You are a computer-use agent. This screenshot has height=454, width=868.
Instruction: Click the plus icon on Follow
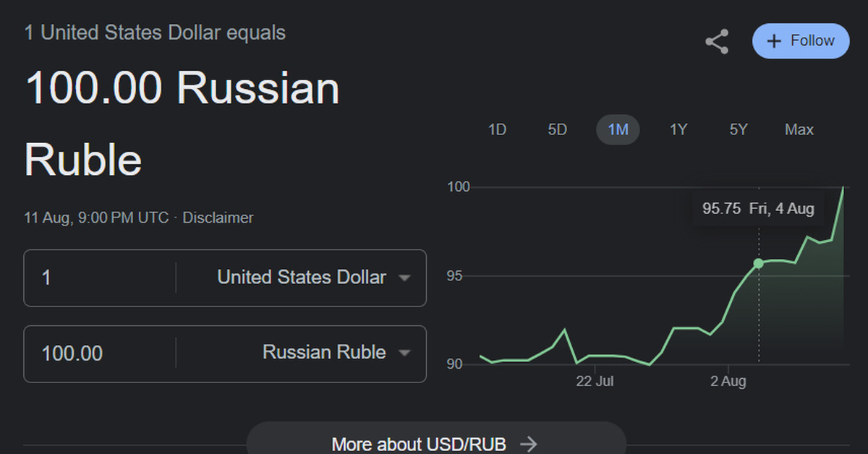774,41
